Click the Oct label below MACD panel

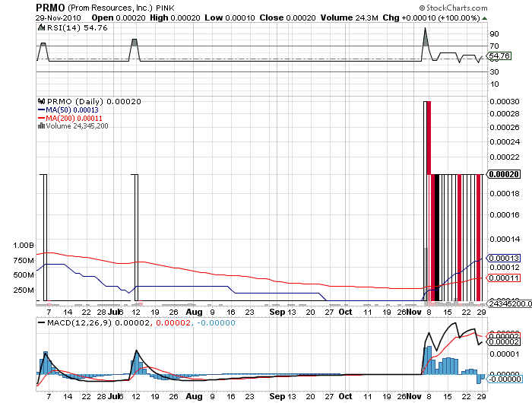345,396
